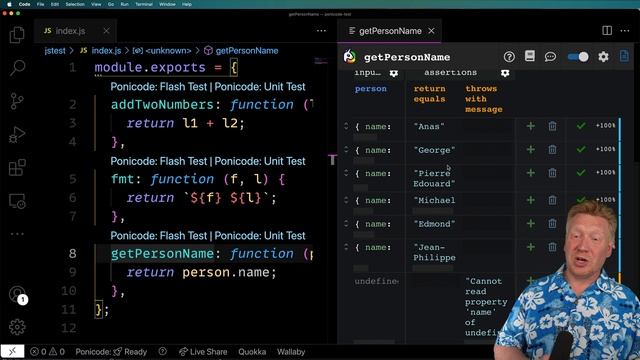Toggle assertions column settings gear

(x=505, y=73)
